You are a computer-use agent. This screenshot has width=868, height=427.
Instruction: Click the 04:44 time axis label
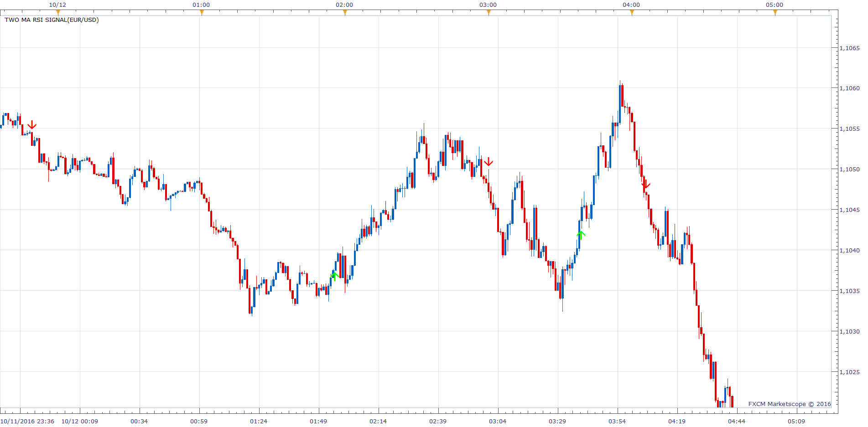pos(737,421)
